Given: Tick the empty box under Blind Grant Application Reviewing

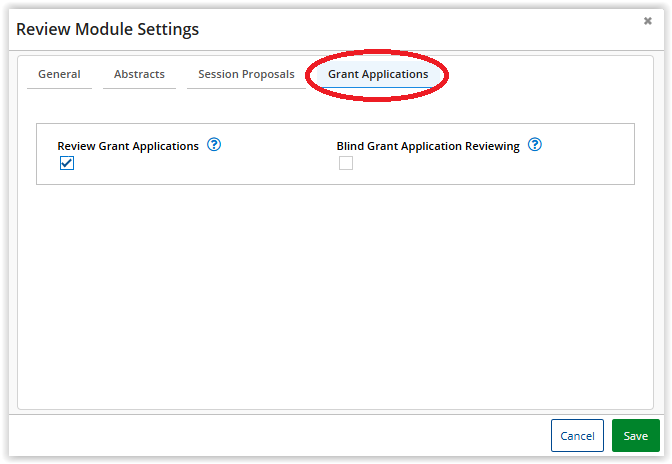Looking at the screenshot, I should (x=346, y=163).
